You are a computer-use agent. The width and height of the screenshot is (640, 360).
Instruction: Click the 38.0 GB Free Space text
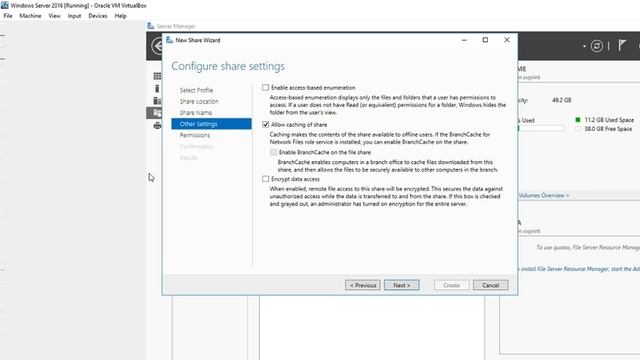[x=608, y=129]
